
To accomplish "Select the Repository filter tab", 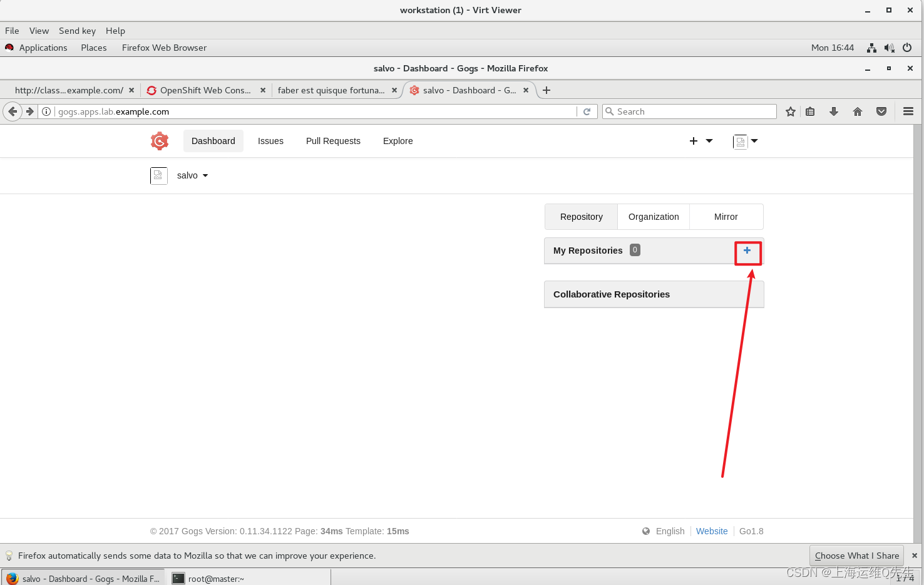I will [582, 217].
